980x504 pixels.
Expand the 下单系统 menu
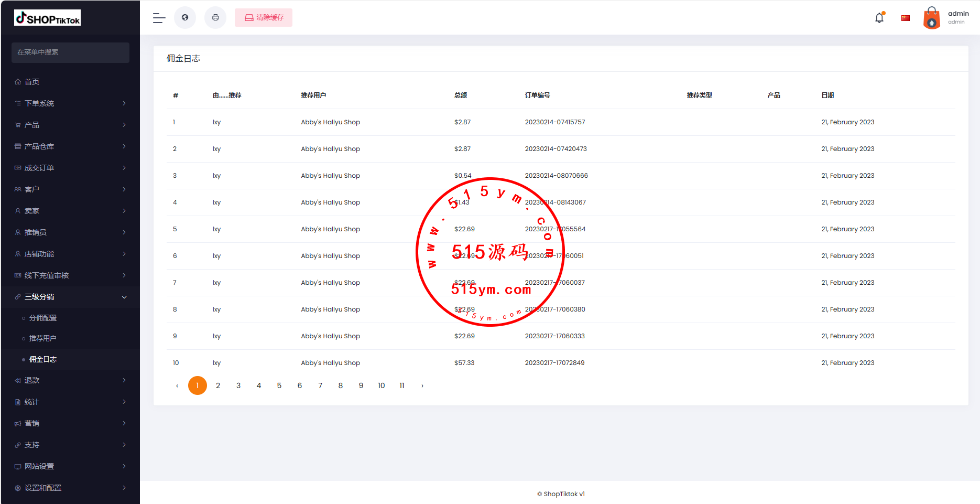tap(70, 103)
